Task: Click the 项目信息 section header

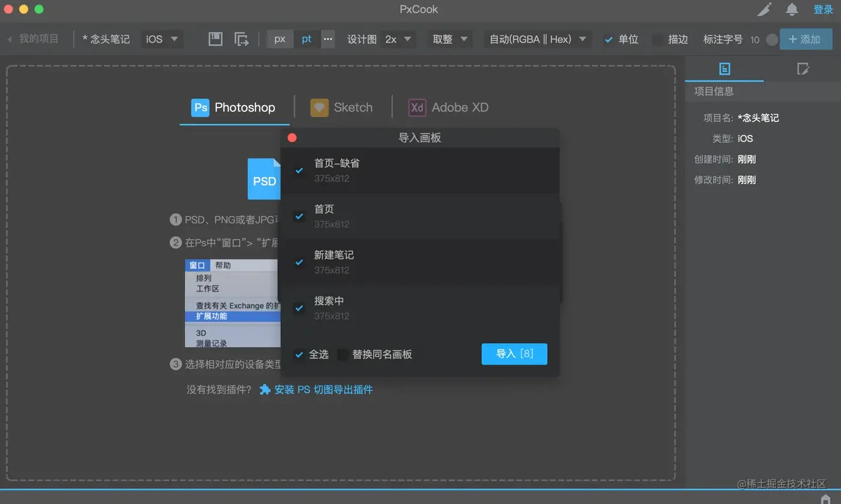Action: pyautogui.click(x=763, y=91)
